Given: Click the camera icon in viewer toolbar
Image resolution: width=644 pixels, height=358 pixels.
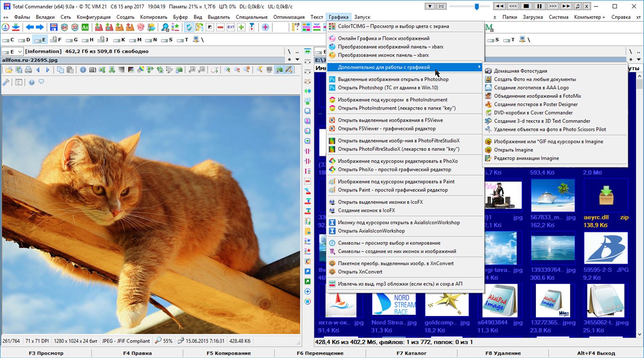Looking at the screenshot, I should pyautogui.click(x=92, y=70).
